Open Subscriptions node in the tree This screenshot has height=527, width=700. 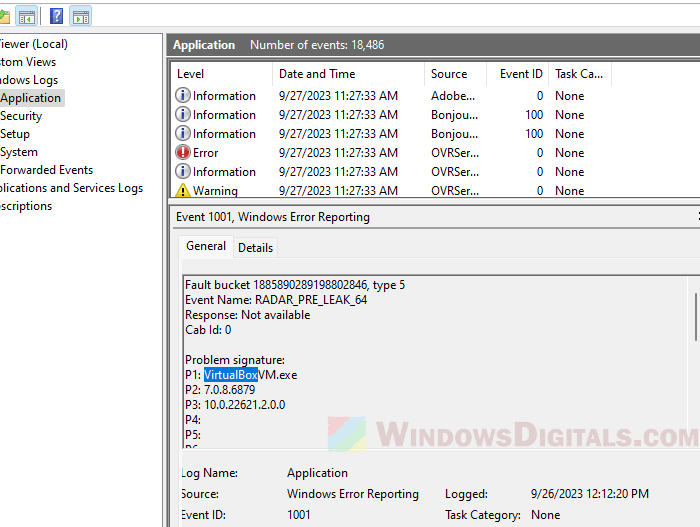coord(26,206)
